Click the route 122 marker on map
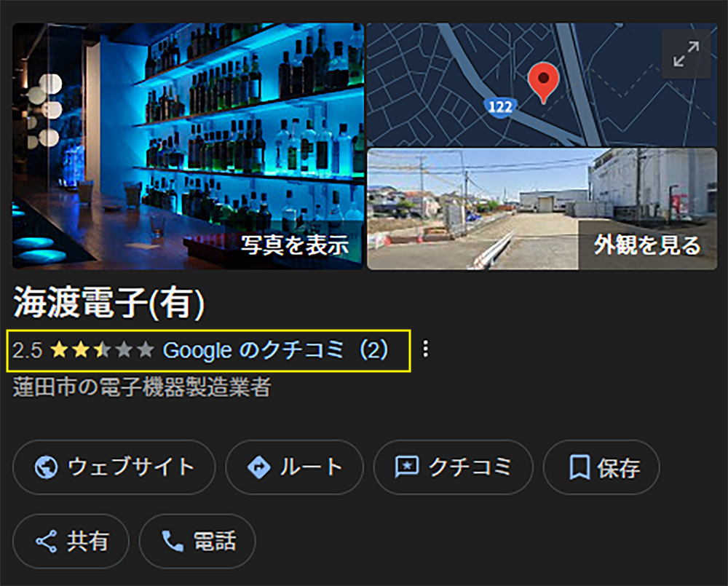The height and width of the screenshot is (586, 728). coord(500,107)
